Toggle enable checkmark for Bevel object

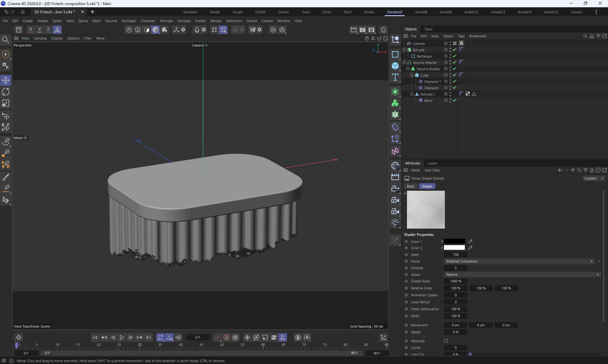[454, 100]
